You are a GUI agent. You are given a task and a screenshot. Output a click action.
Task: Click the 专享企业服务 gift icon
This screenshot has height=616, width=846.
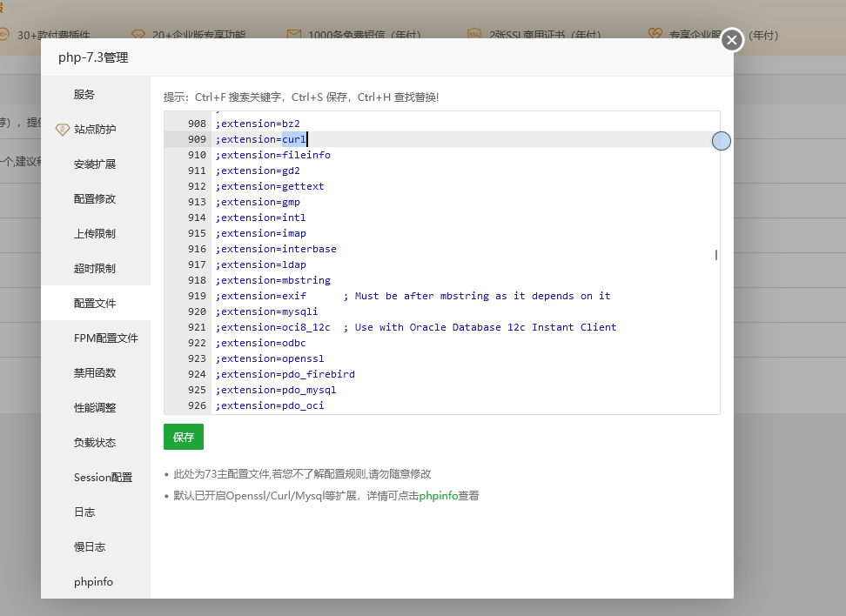(x=655, y=35)
